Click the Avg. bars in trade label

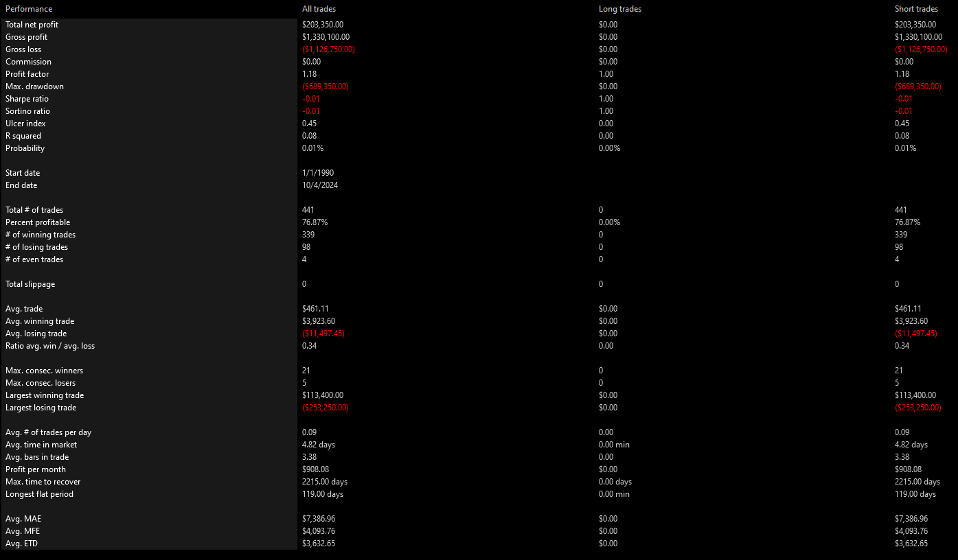(x=37, y=457)
